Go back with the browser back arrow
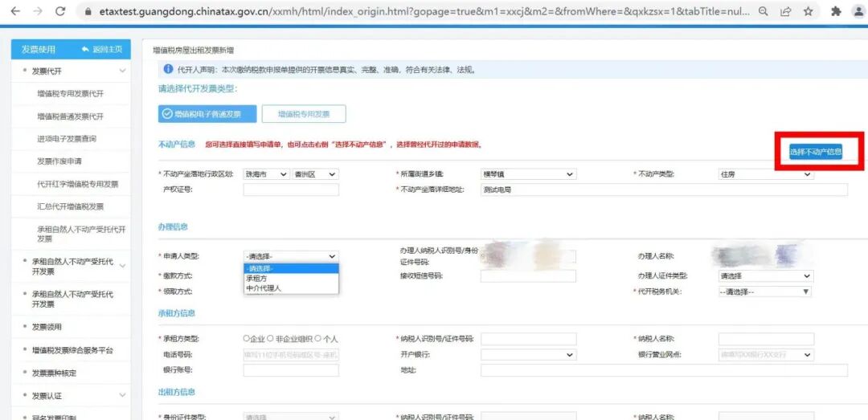Screen dimensions: 868x420 coord(15,11)
